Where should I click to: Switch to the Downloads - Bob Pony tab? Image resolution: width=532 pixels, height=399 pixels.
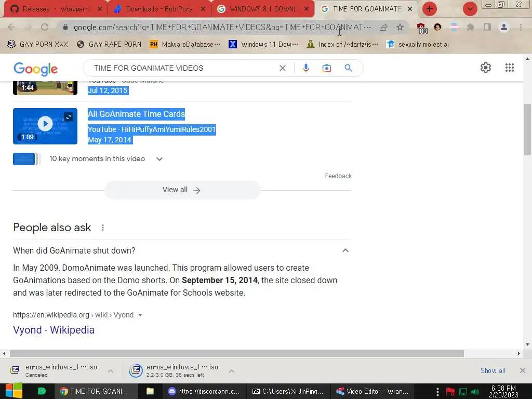[159, 9]
